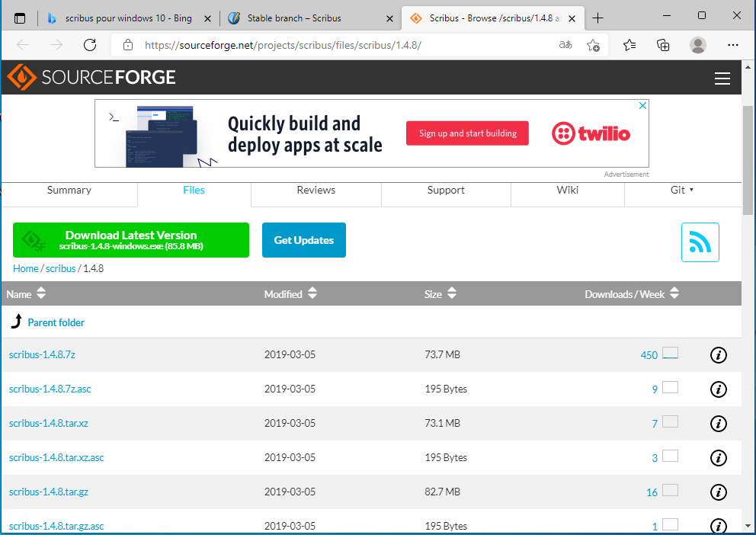Open the tab actions menu icon
The image size is (756, 535).
[x=20, y=18]
